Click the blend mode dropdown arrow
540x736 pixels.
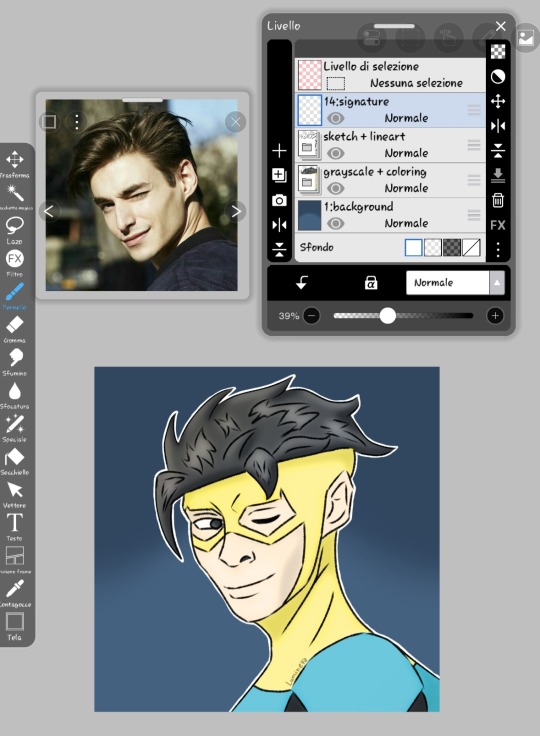[x=497, y=283]
